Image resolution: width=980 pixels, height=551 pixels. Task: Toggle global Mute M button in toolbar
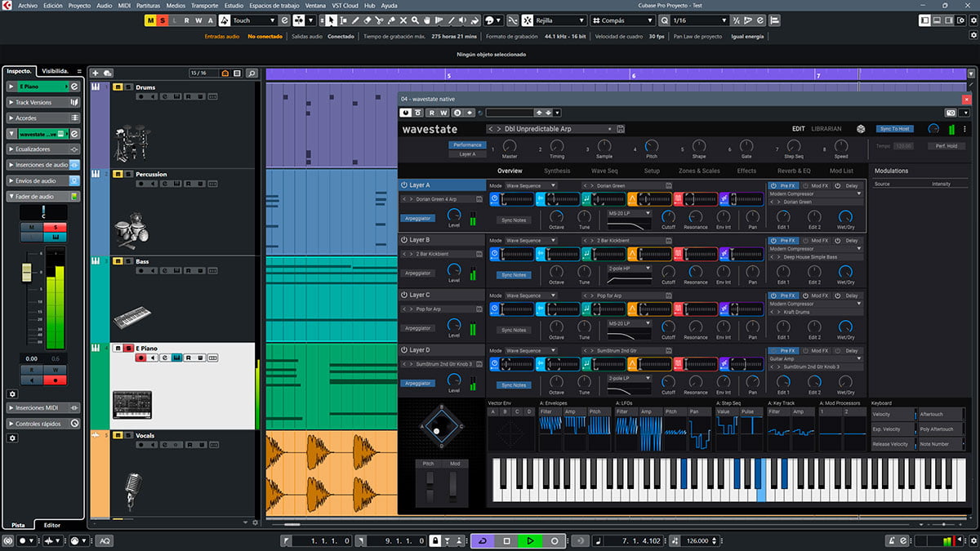[150, 20]
